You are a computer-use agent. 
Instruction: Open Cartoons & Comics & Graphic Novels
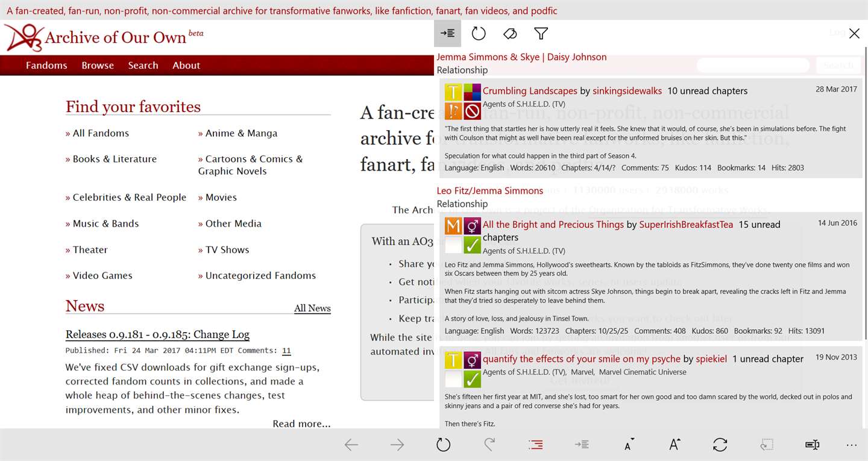pyautogui.click(x=251, y=165)
